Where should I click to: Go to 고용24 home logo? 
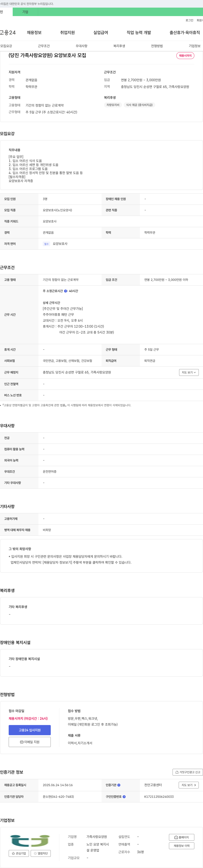click(8, 33)
